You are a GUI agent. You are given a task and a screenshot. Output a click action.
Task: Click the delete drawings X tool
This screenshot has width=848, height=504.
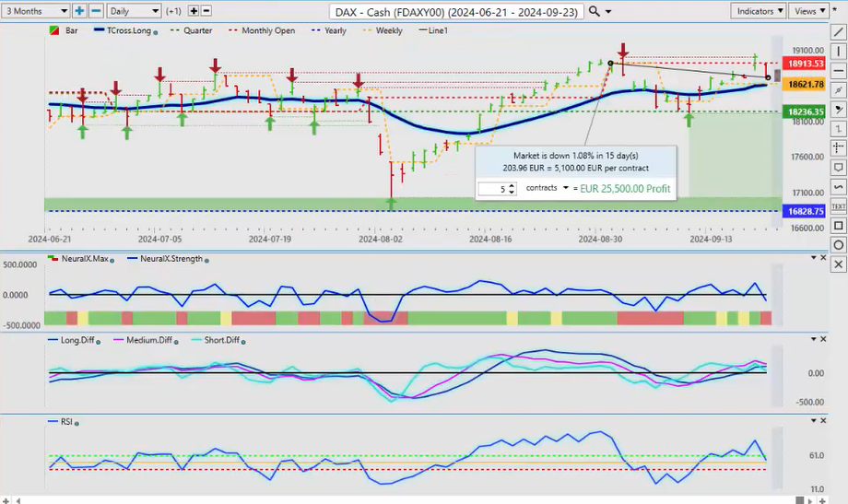(x=838, y=264)
